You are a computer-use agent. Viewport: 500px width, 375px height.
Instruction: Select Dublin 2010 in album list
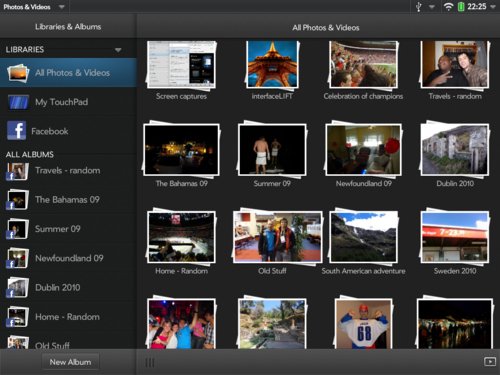pyautogui.click(x=68, y=287)
